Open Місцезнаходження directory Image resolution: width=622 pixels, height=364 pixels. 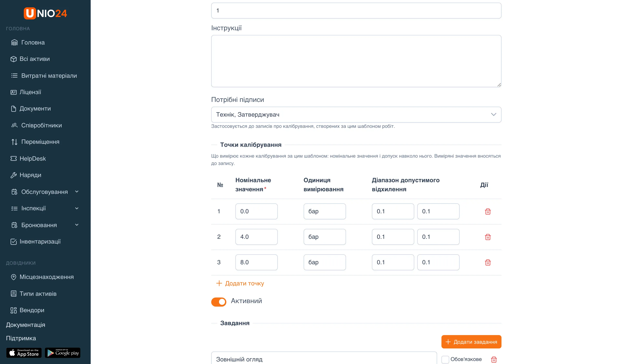42,277
